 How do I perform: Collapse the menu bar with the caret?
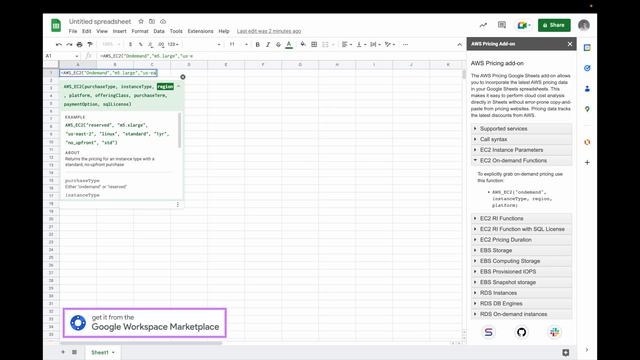point(459,44)
